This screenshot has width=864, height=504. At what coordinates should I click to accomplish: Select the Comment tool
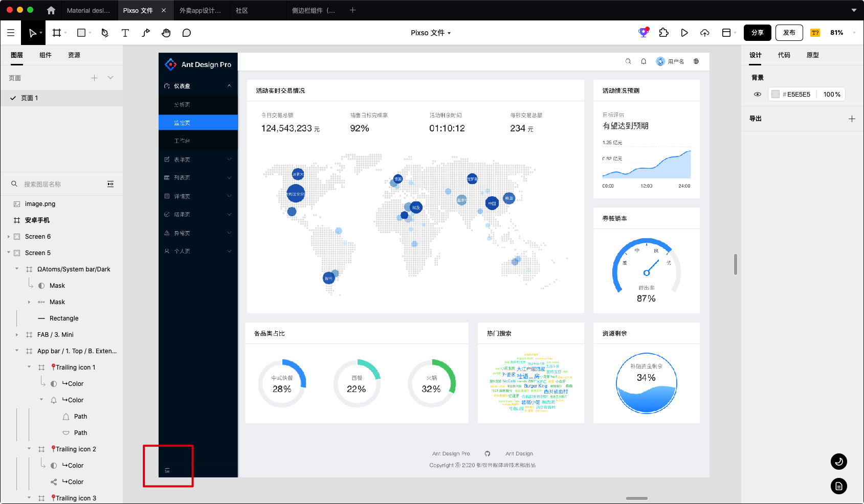[x=187, y=33]
